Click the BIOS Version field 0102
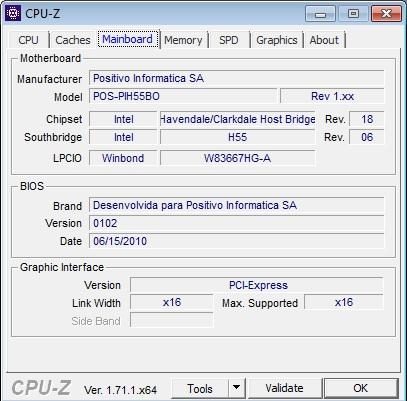407x401 pixels. [x=236, y=223]
